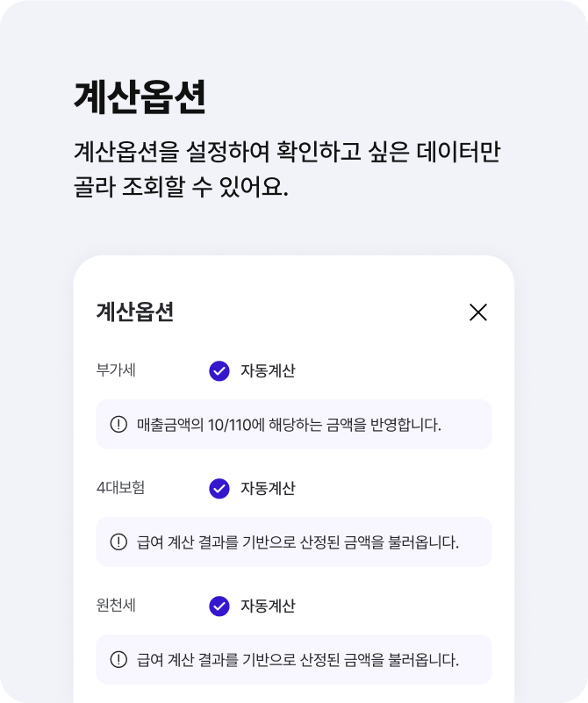Image resolution: width=588 pixels, height=703 pixels.
Task: Click the info icon in the 매출금액 note
Action: (118, 425)
